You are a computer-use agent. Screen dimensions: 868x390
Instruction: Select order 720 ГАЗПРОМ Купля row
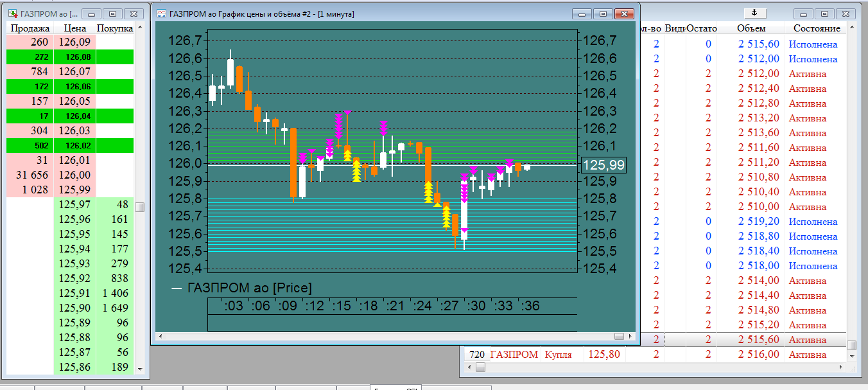click(x=655, y=355)
